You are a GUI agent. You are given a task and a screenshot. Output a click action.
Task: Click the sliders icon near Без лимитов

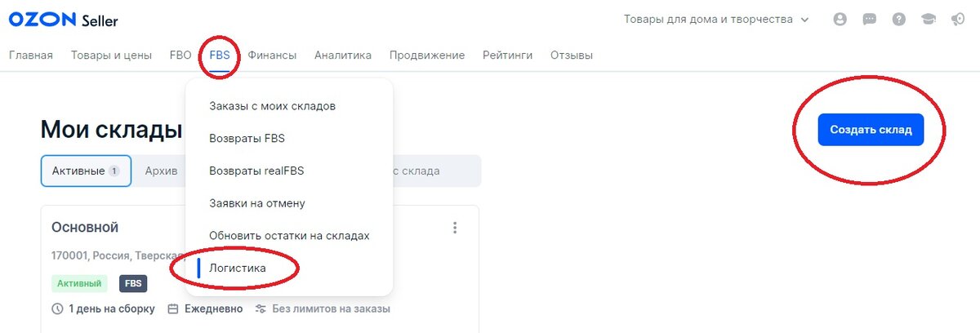tap(261, 309)
